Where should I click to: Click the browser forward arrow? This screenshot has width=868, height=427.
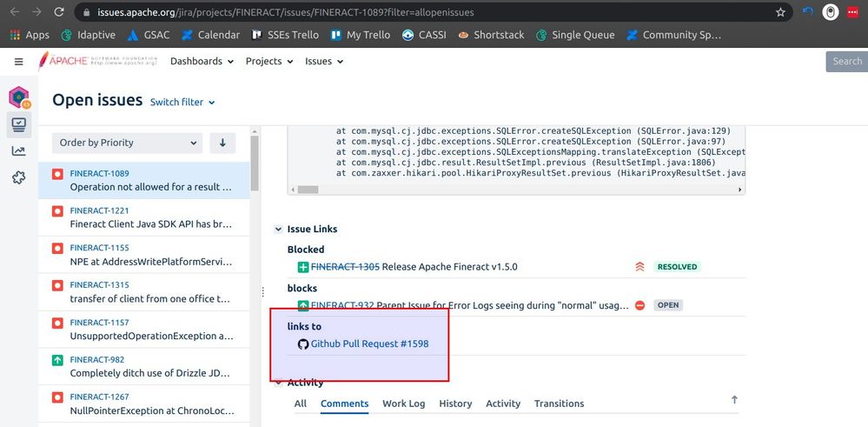pos(36,11)
